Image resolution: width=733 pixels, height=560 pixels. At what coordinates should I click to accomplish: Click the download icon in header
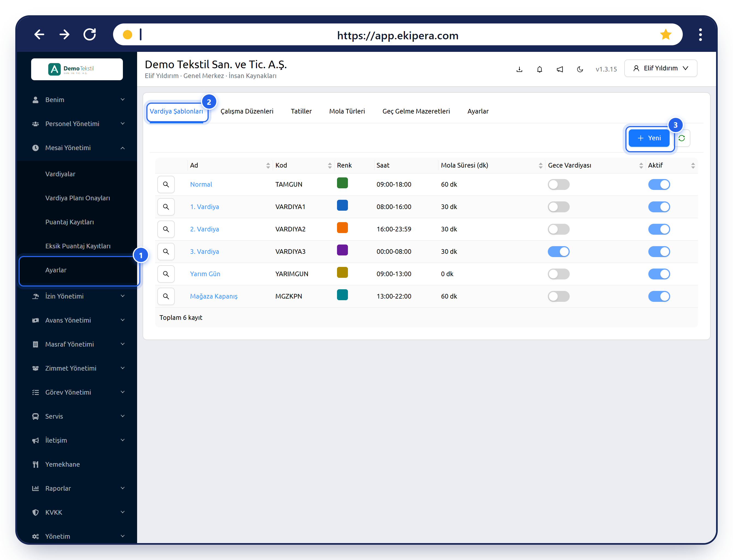[519, 69]
